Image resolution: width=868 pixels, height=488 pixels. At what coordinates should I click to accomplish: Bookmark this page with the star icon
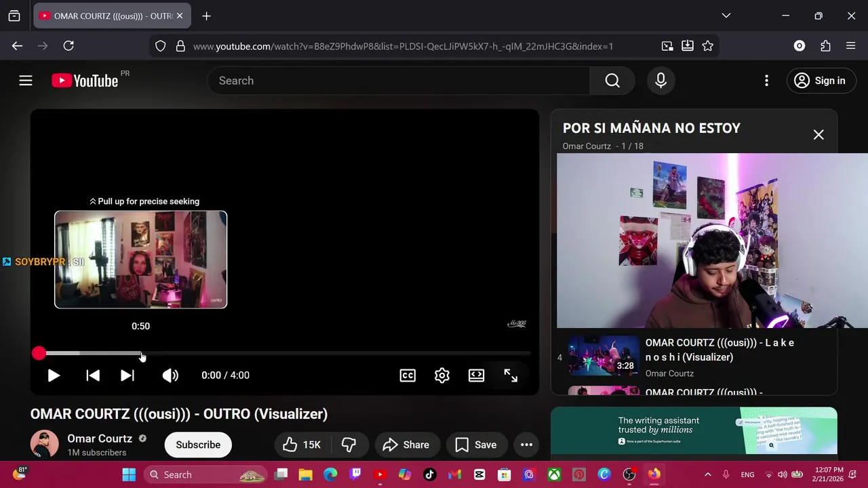coord(707,46)
